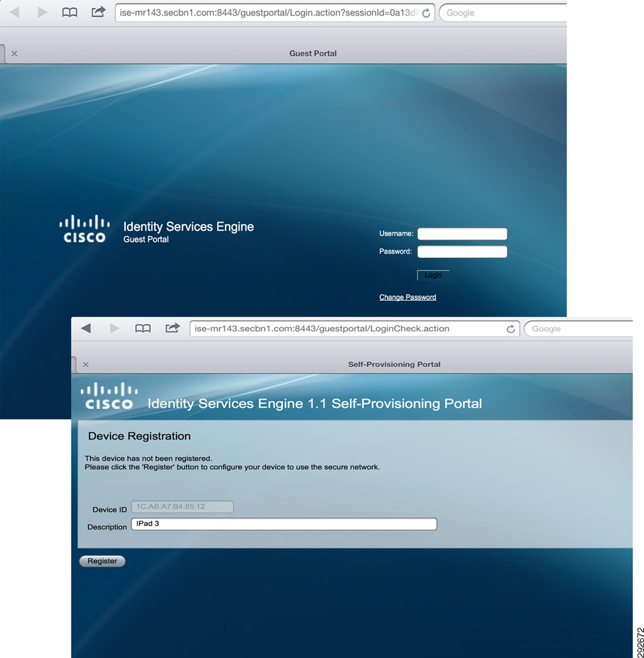Open bookmarks in Self-Provisioning Portal browser window
Image resolution: width=644 pixels, height=658 pixels.
[x=143, y=328]
